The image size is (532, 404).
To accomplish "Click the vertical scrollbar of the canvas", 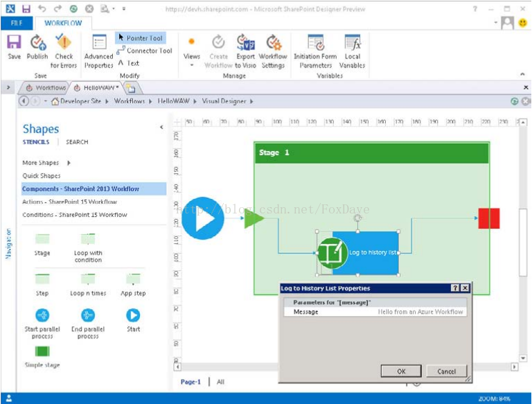I will [x=523, y=243].
